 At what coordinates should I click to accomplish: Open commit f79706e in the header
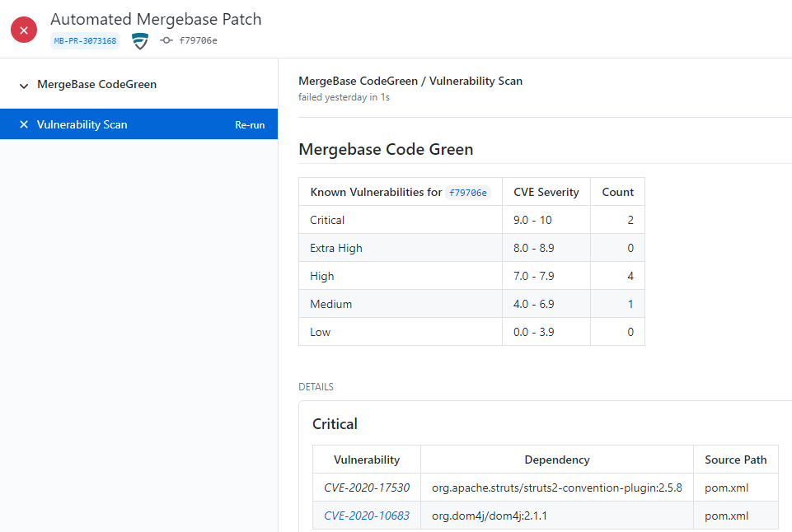coord(198,40)
